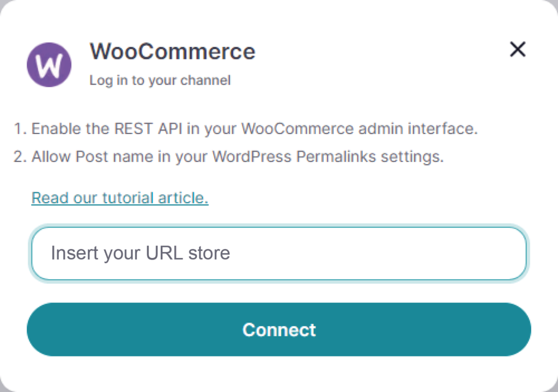Click Connect to link your store

coord(279,329)
